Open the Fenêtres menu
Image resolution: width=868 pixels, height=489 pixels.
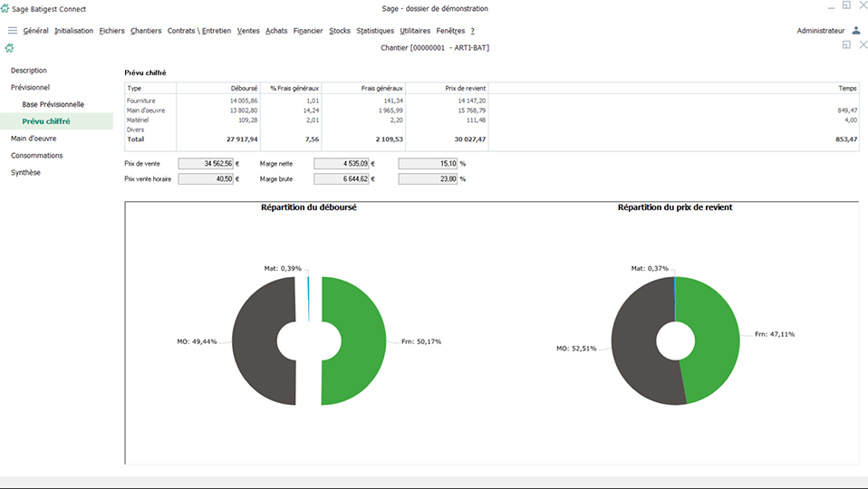coord(450,31)
